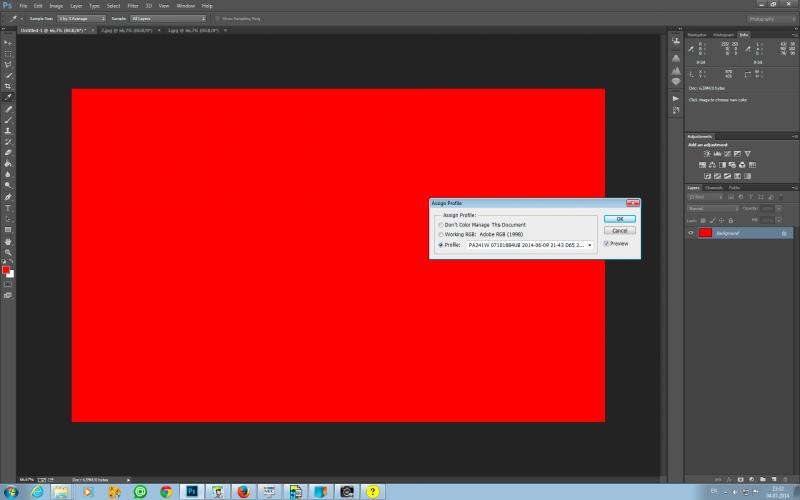The height and width of the screenshot is (500, 800).
Task: Select the Rectangular Marquee tool
Action: click(x=8, y=54)
